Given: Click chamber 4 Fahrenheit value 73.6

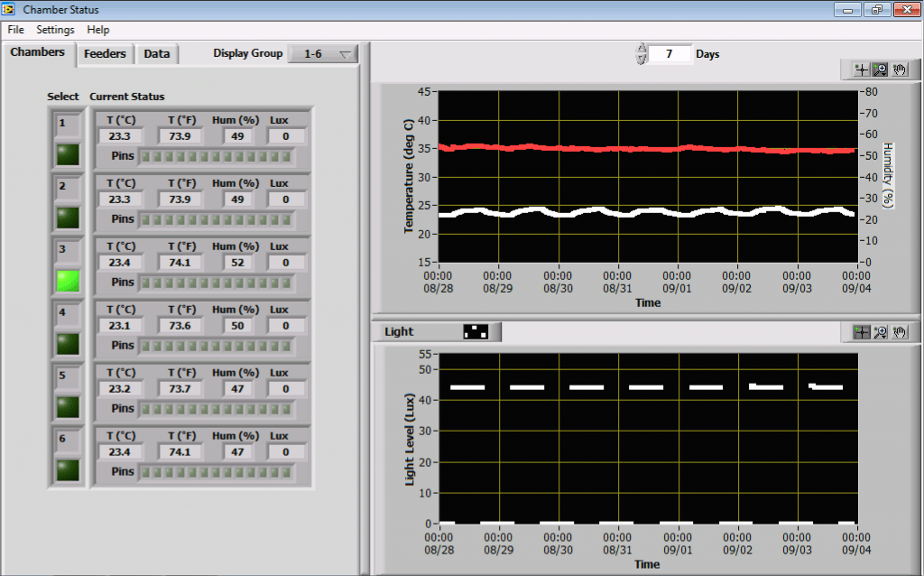Looking at the screenshot, I should (180, 325).
